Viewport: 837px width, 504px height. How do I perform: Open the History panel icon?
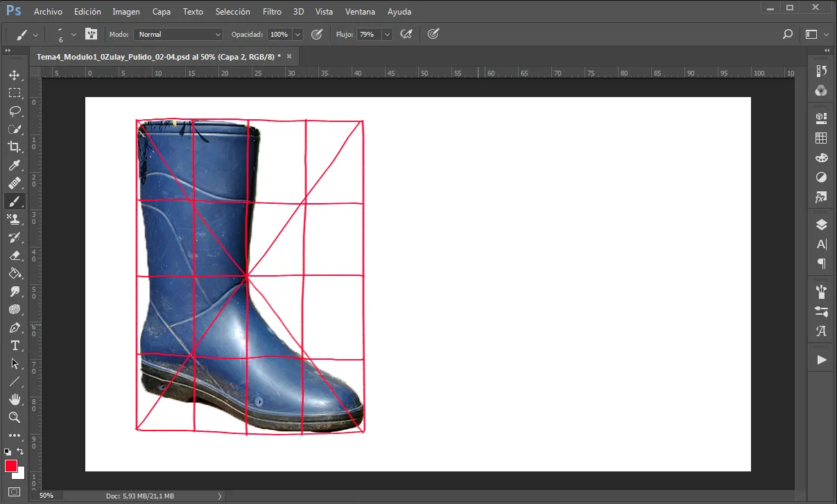822,71
